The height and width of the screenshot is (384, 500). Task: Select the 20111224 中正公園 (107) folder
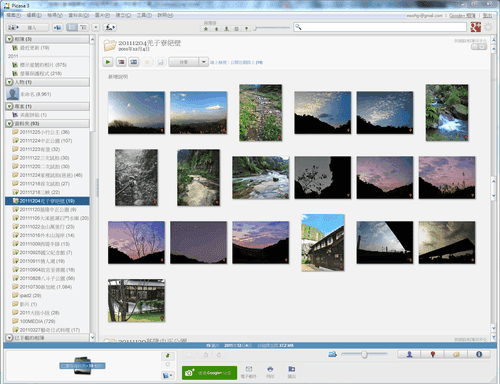tap(46, 141)
